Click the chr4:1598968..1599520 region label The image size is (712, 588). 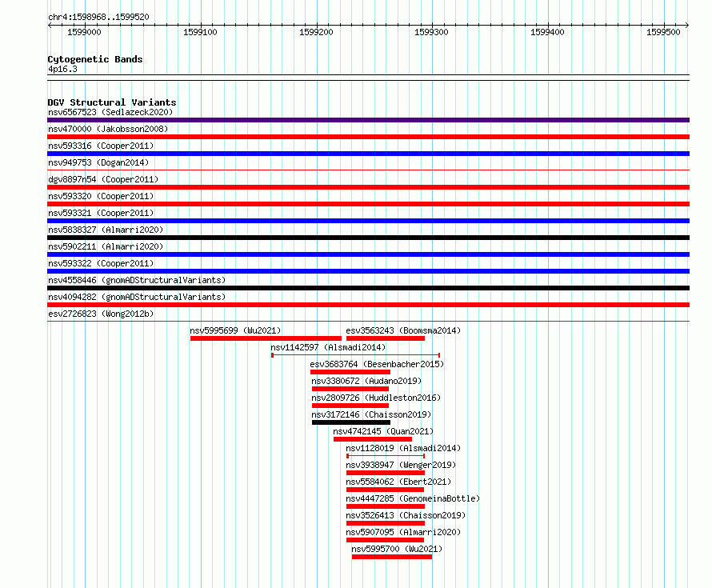(x=98, y=17)
